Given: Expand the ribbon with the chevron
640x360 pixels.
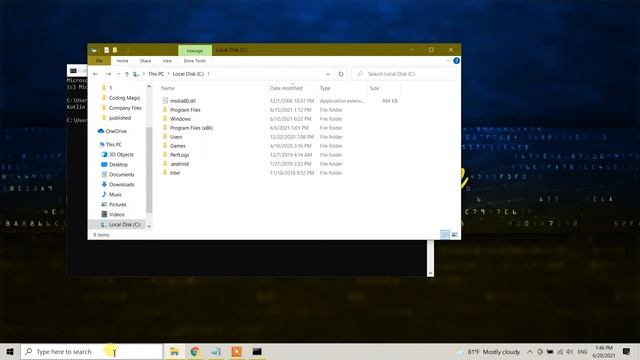Looking at the screenshot, I should pos(448,61).
